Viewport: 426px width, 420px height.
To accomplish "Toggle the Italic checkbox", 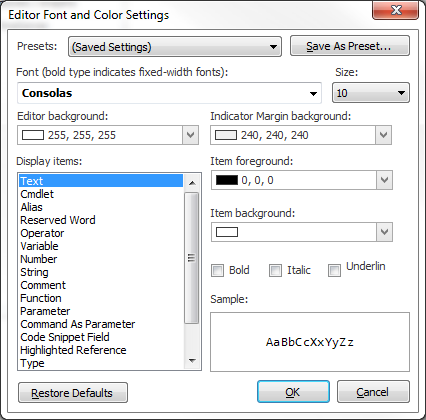I will tap(275, 270).
